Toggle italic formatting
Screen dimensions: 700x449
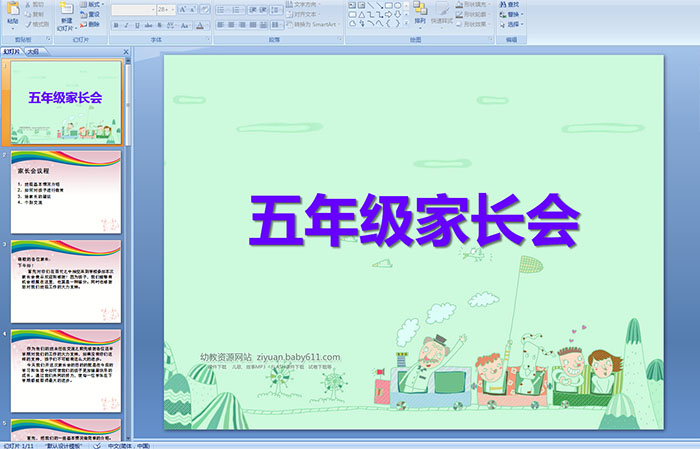point(126,25)
